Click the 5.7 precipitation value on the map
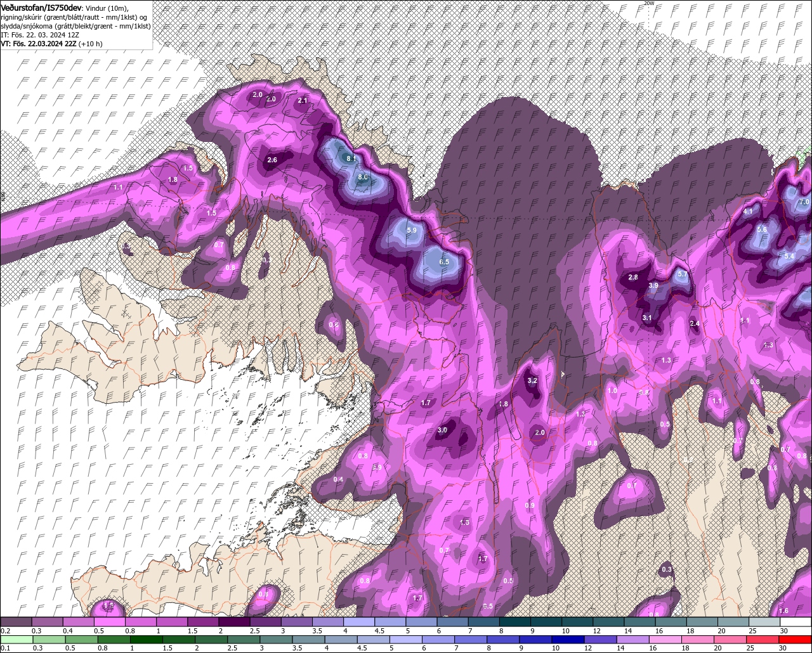 (683, 275)
